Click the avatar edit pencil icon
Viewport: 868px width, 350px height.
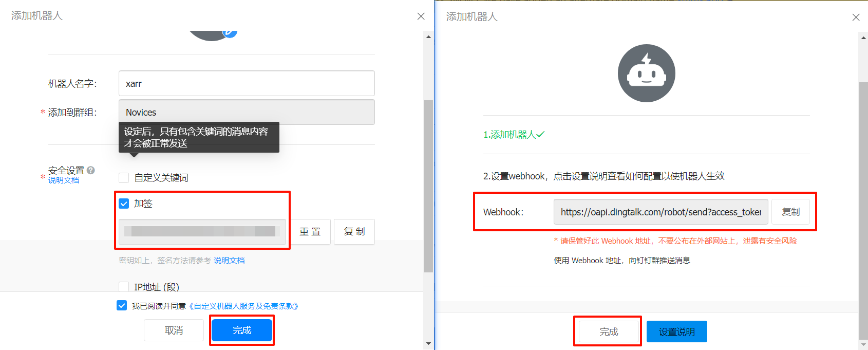230,32
